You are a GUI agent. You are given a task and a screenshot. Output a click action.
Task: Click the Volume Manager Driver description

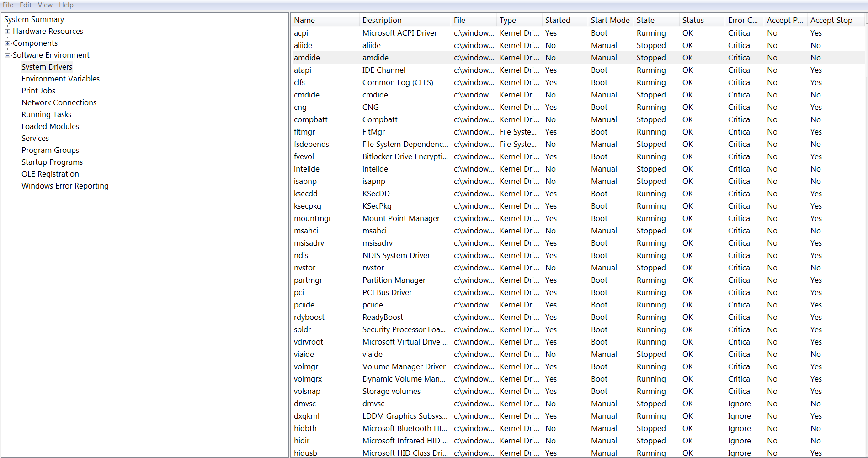pos(404,366)
